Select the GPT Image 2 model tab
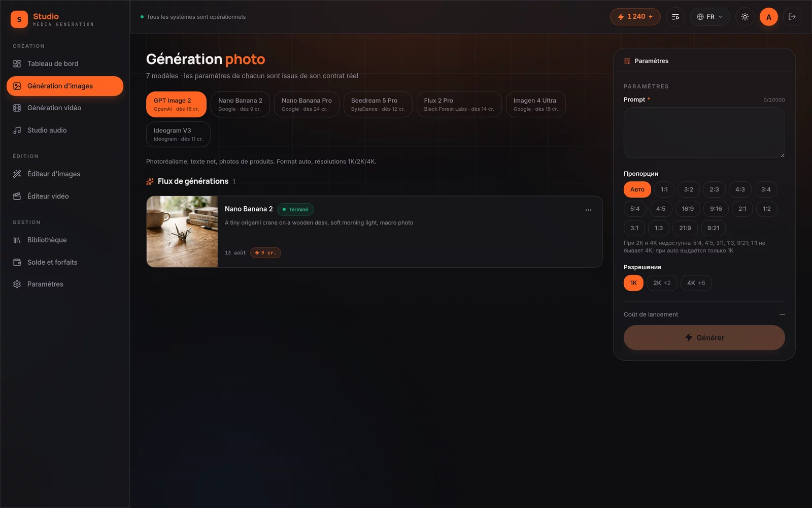Viewport: 812px width, 508px height. pyautogui.click(x=176, y=104)
